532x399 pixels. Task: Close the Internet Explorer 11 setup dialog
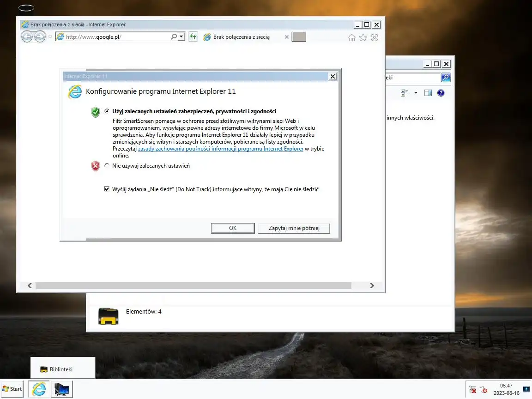pyautogui.click(x=333, y=76)
